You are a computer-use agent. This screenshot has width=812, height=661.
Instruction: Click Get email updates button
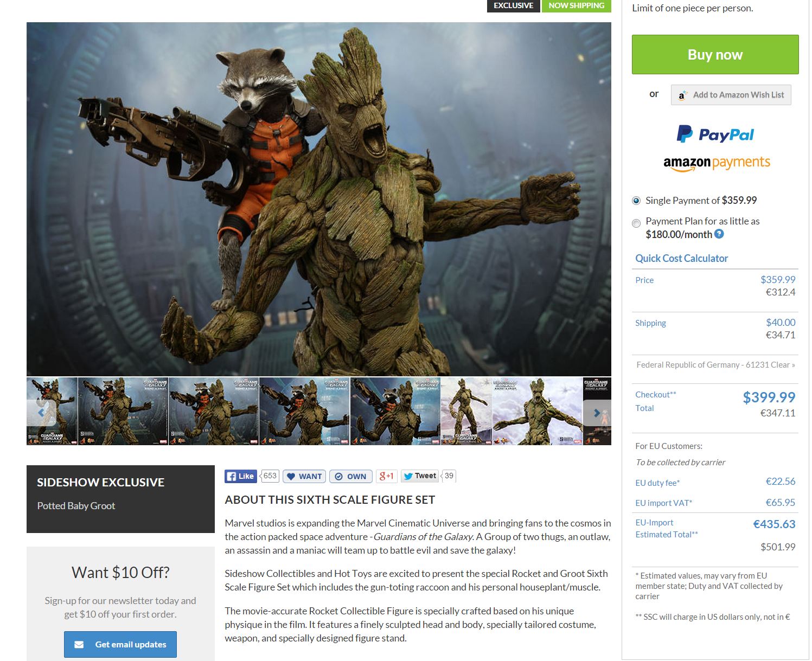(x=120, y=644)
